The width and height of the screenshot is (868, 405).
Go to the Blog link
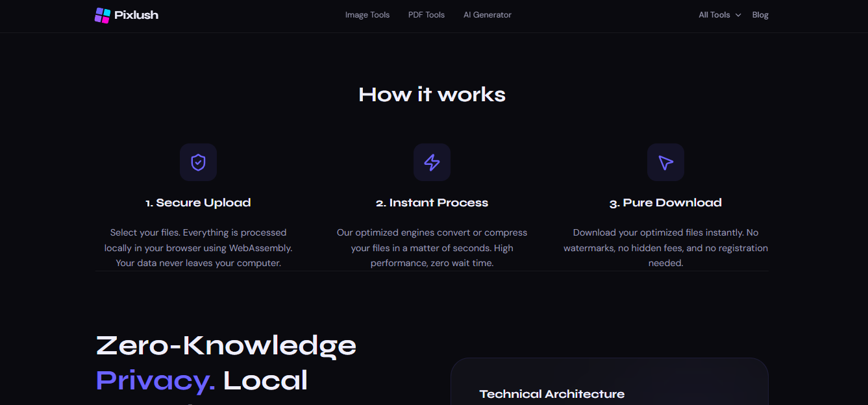point(760,15)
